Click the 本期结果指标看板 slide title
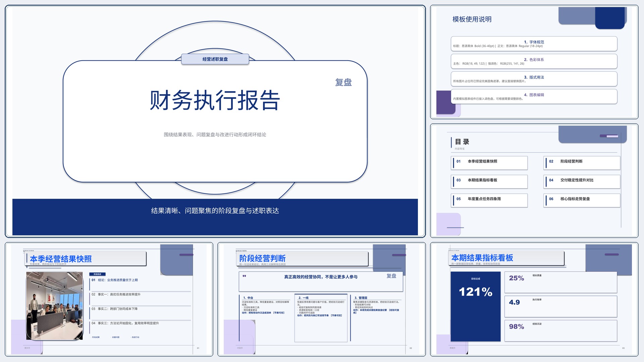 pos(482,258)
